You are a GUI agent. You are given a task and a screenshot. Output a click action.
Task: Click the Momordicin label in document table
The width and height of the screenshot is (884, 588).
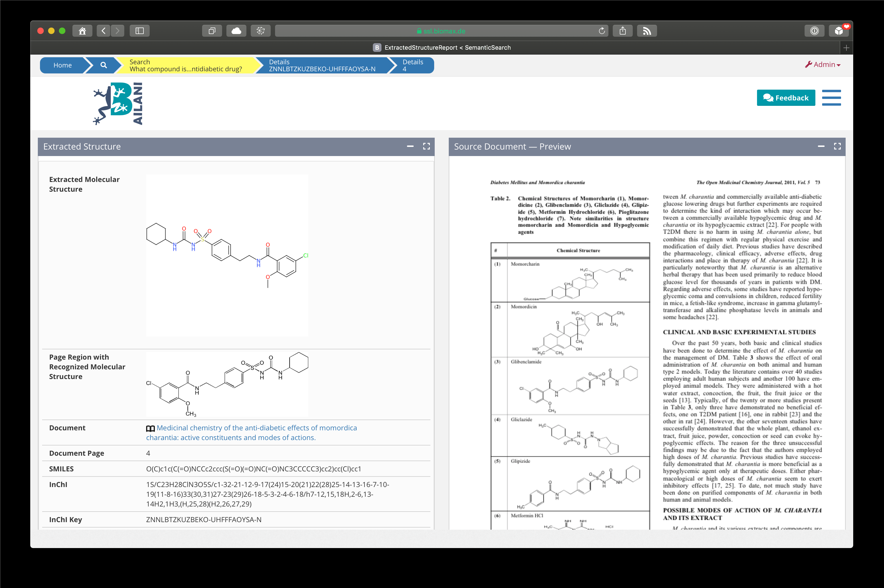pyautogui.click(x=523, y=307)
